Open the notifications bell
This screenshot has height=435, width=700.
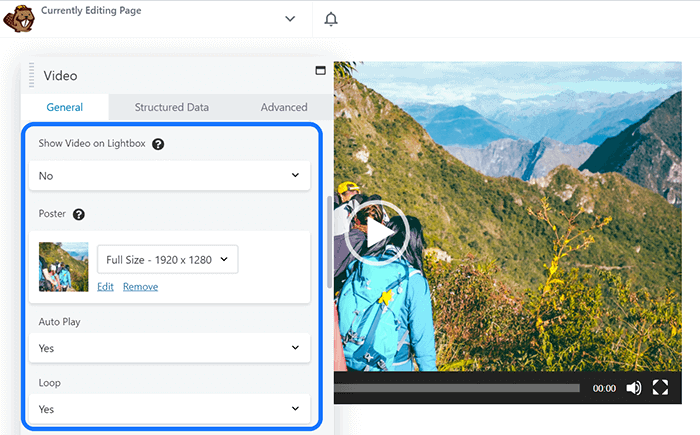click(x=331, y=19)
